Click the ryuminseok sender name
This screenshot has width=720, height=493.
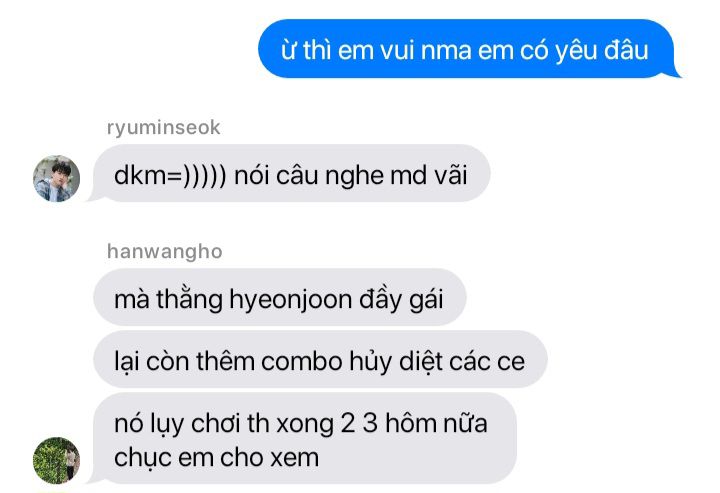[x=163, y=128]
